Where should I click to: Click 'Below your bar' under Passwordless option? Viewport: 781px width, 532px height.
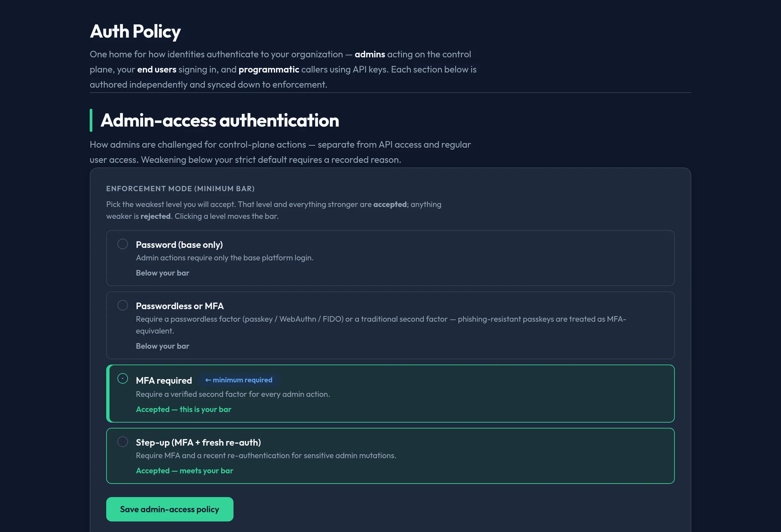[163, 346]
